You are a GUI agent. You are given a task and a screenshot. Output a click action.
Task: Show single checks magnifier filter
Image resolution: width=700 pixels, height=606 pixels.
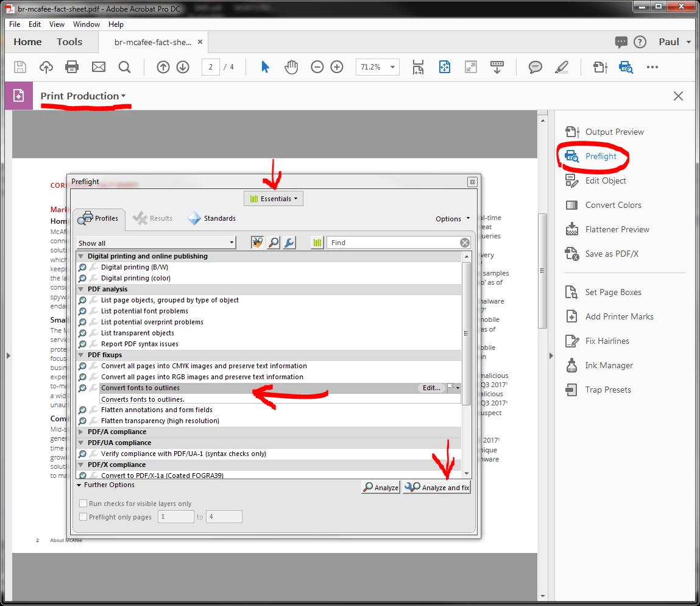pyautogui.click(x=273, y=243)
